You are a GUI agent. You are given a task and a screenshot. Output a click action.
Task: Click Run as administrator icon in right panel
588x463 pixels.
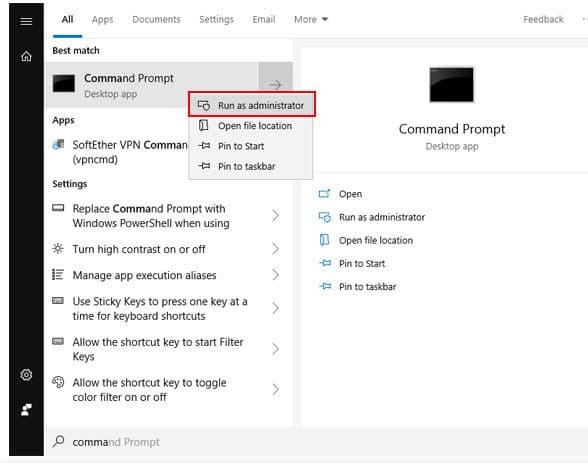pyautogui.click(x=325, y=217)
